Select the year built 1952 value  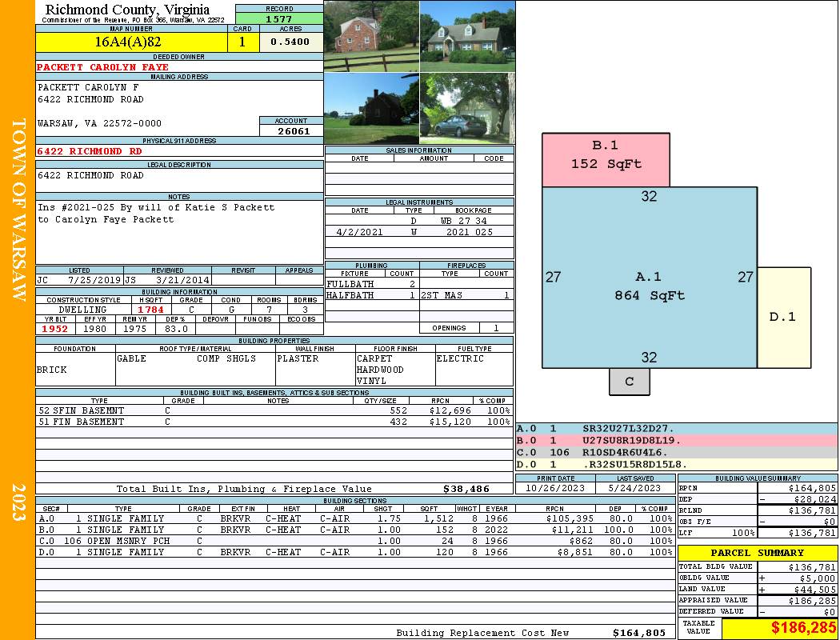click(x=54, y=329)
